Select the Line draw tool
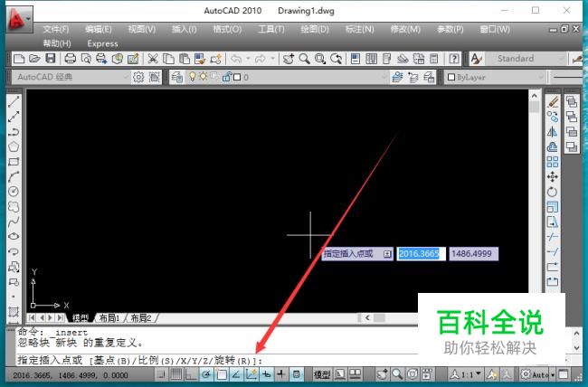Image resolution: width=588 pixels, height=387 pixels. tap(14, 101)
